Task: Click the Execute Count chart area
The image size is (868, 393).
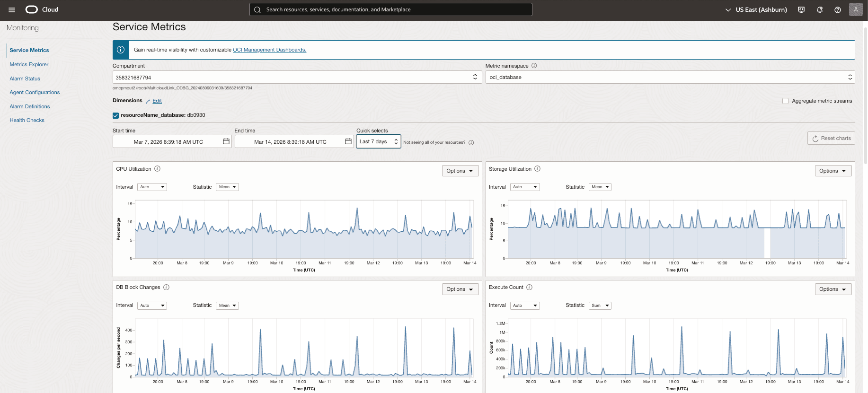Action: 677,348
